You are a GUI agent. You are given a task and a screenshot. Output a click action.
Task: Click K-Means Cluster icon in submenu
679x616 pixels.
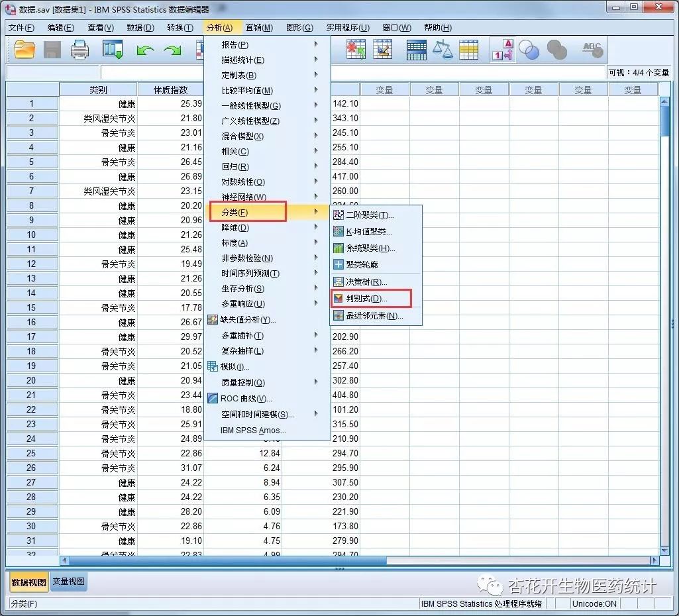tap(339, 231)
